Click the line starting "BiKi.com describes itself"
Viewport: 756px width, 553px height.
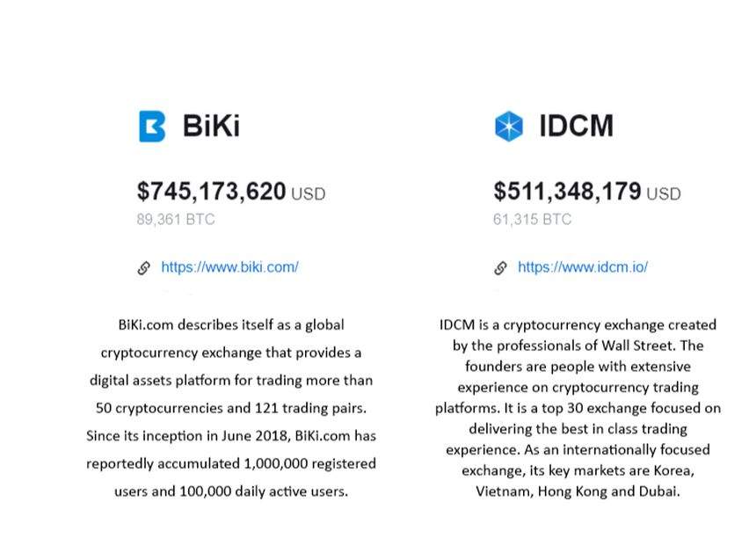pyautogui.click(x=231, y=325)
